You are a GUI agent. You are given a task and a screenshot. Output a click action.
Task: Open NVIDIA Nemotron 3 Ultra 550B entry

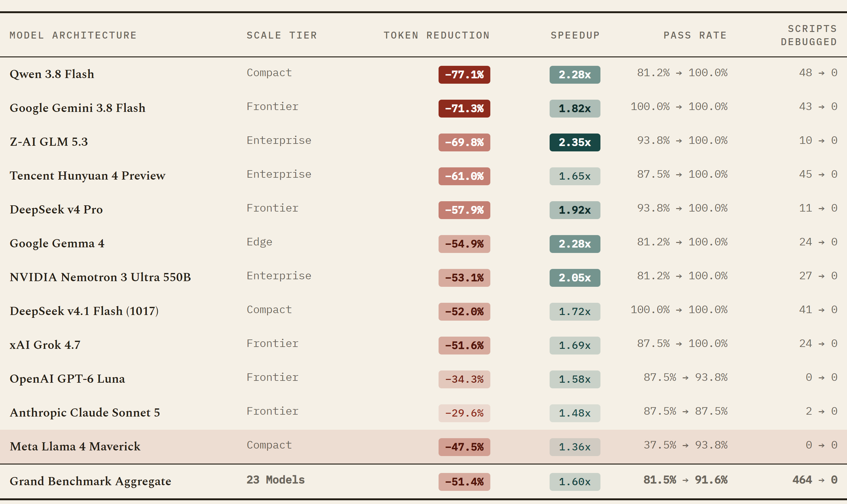coord(100,277)
